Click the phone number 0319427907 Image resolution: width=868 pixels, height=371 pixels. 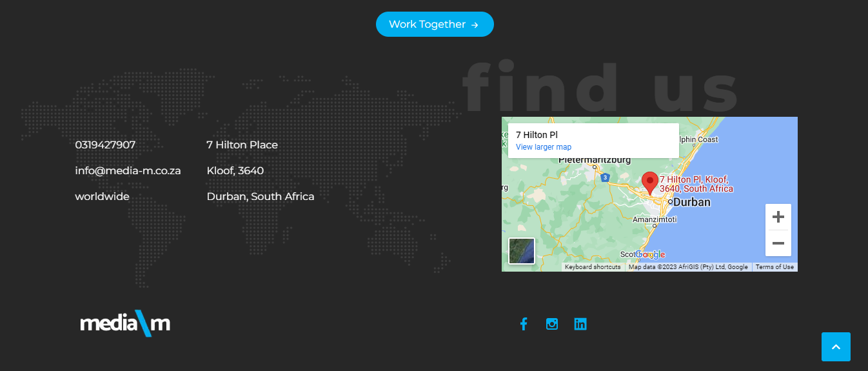tap(105, 145)
